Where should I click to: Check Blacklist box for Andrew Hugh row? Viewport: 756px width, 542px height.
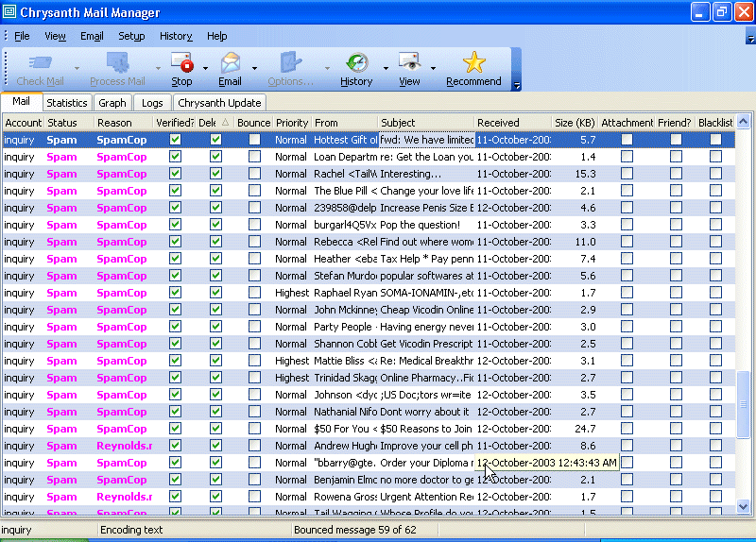pyautogui.click(x=715, y=446)
